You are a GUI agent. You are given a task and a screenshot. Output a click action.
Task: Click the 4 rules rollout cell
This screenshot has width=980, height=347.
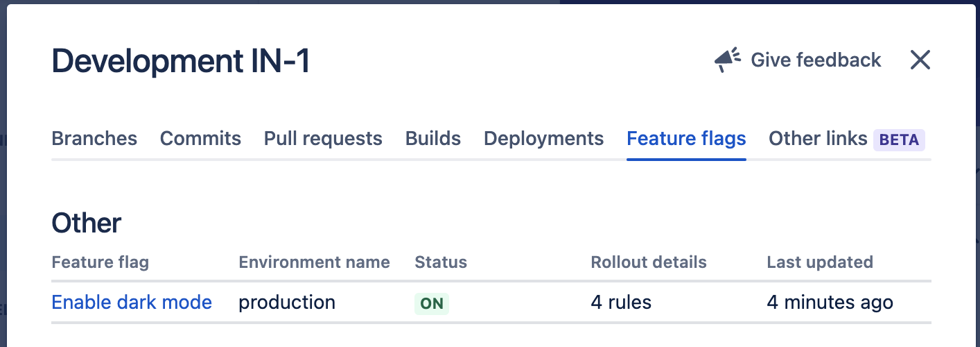621,303
